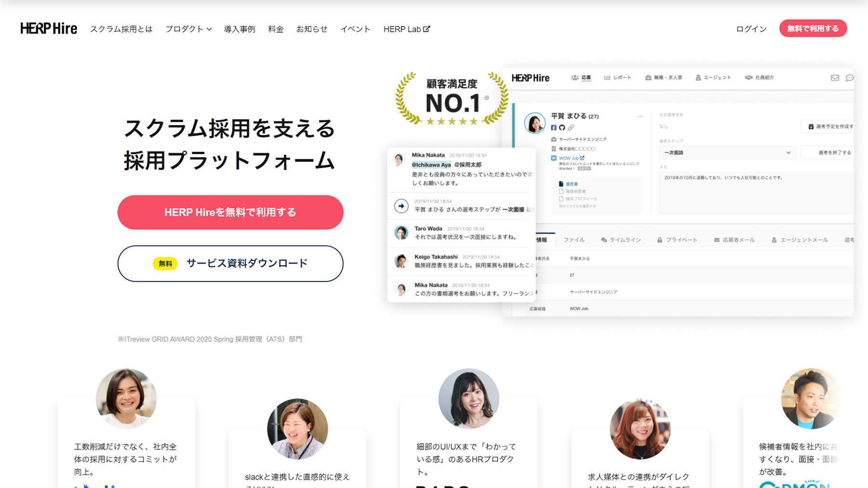868x488 pixels.
Task: Click the エージェント tab in the app preview
Action: pos(713,78)
